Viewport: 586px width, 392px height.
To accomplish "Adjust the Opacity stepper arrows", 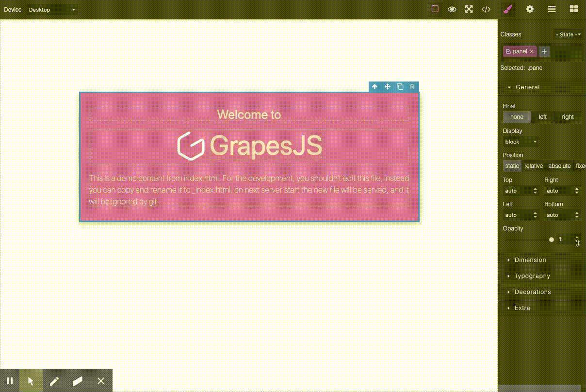I will tap(577, 240).
